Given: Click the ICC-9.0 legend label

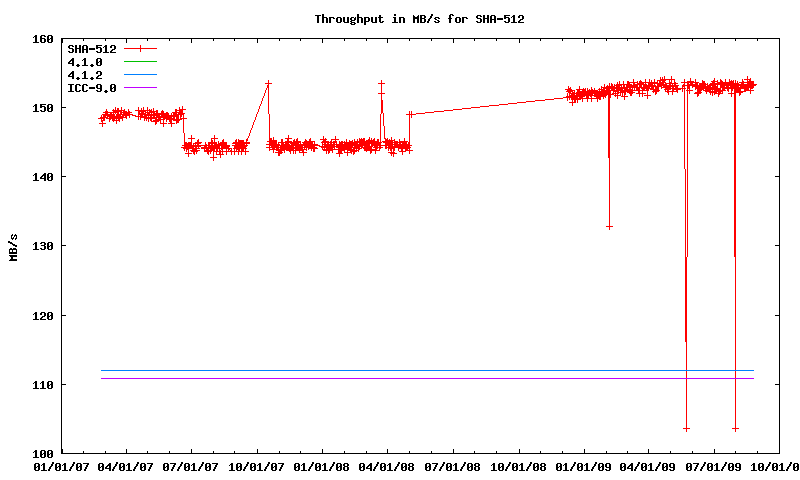Looking at the screenshot, I should click(91, 88).
